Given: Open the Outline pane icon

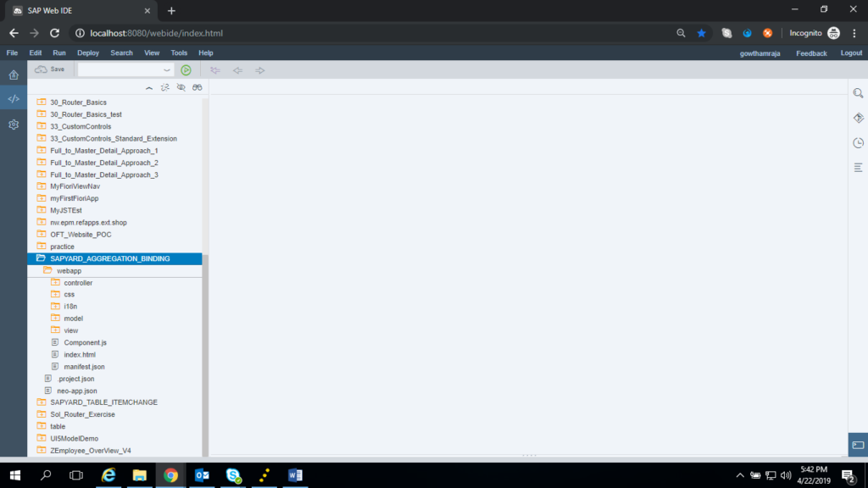Looking at the screenshot, I should click(858, 168).
